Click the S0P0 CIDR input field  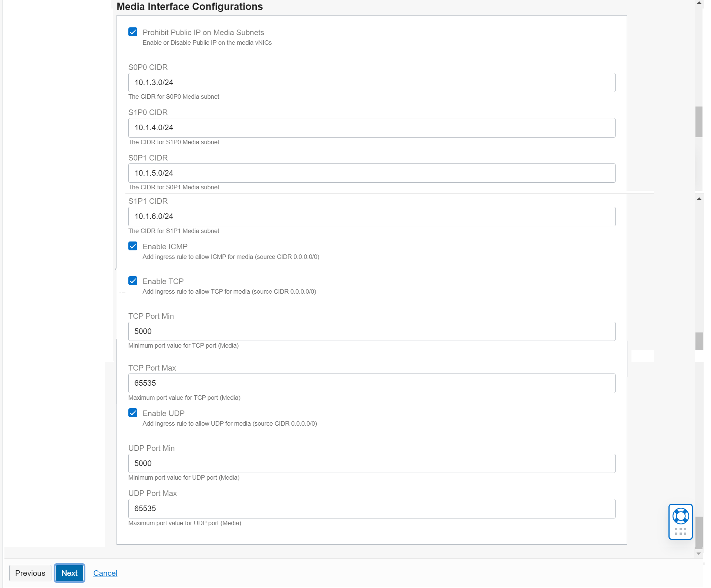(372, 82)
